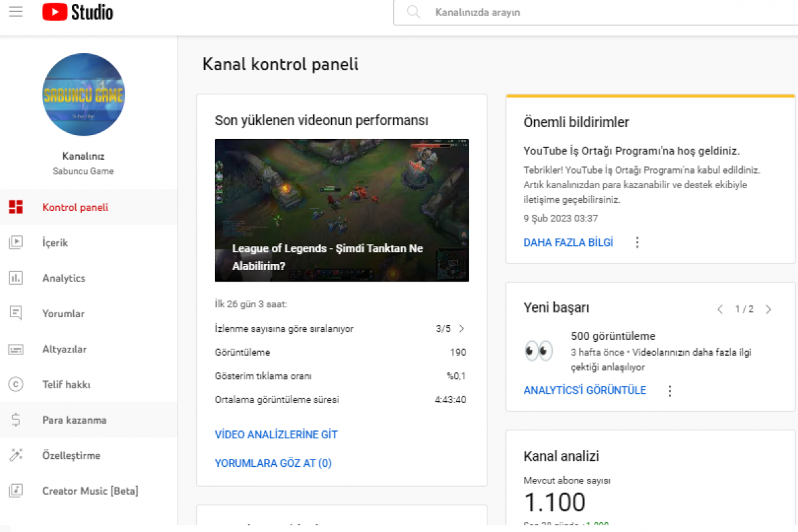Viewport: 798px width, 532px height.
Task: Click 'İlk 26 gün 3 saat:' text
Action: pyautogui.click(x=251, y=305)
